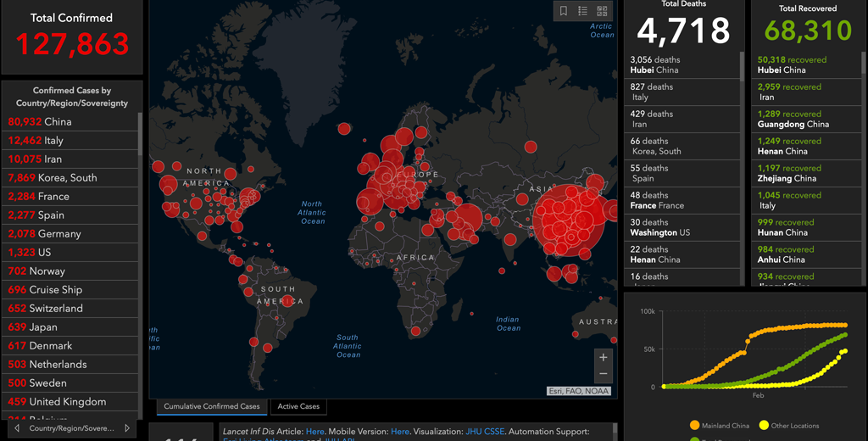Zoom in with the map plus button
This screenshot has width=868, height=441.
point(603,357)
